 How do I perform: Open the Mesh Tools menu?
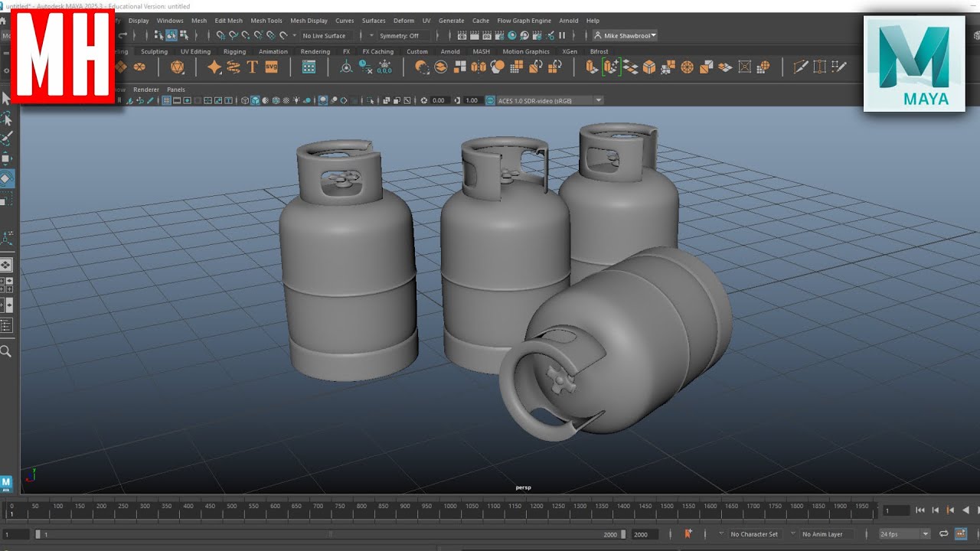click(x=266, y=21)
